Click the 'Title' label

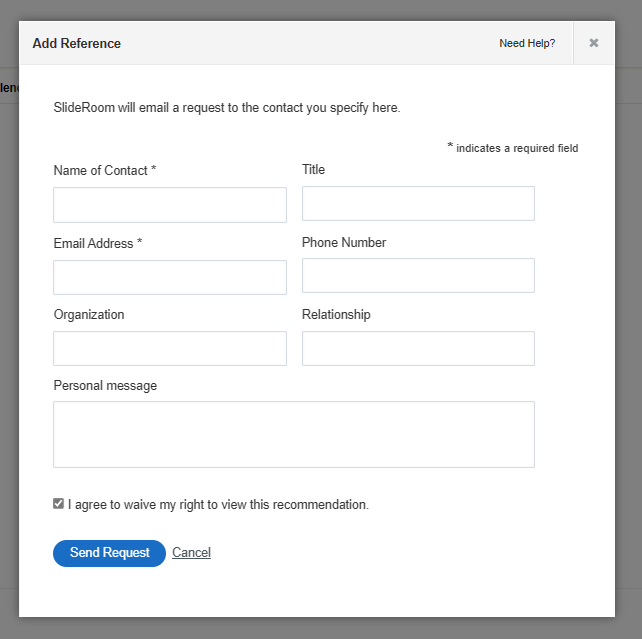[313, 169]
